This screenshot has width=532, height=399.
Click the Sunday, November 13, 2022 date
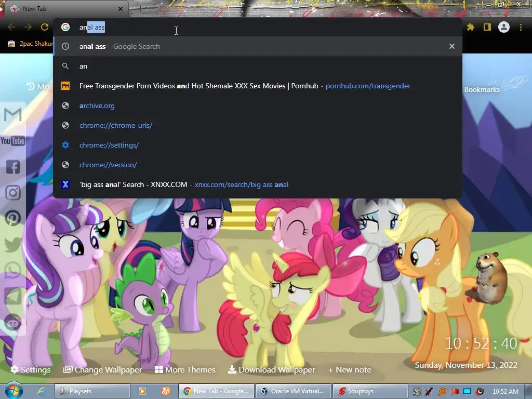tap(466, 365)
